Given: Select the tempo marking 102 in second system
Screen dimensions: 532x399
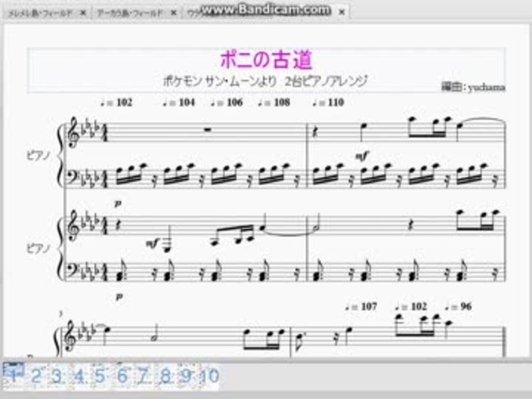Looking at the screenshot, I should pyautogui.click(x=411, y=306).
